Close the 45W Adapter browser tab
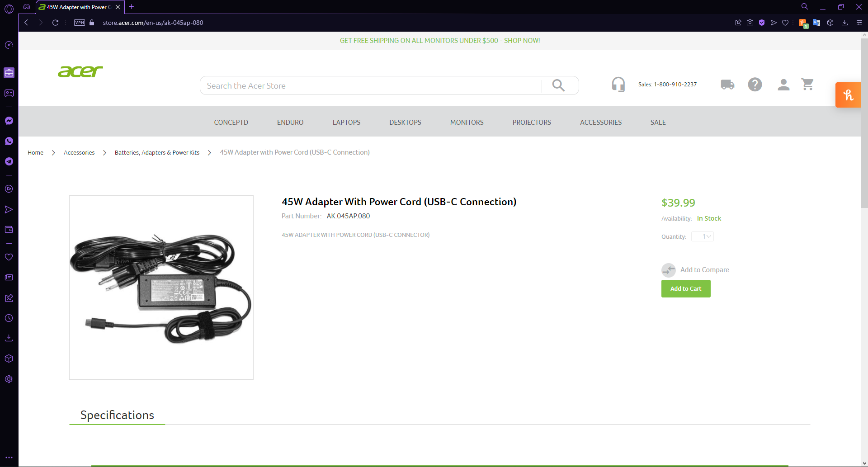868x467 pixels. tap(118, 7)
